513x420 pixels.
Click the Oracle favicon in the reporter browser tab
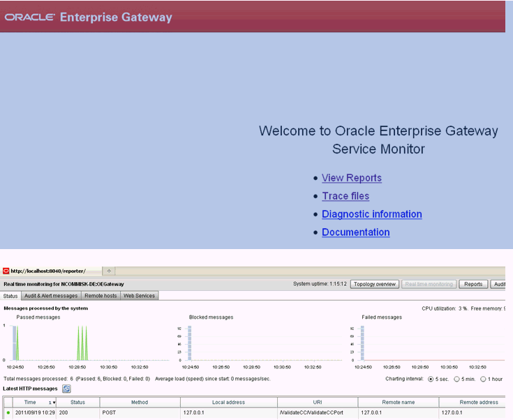(x=6, y=271)
